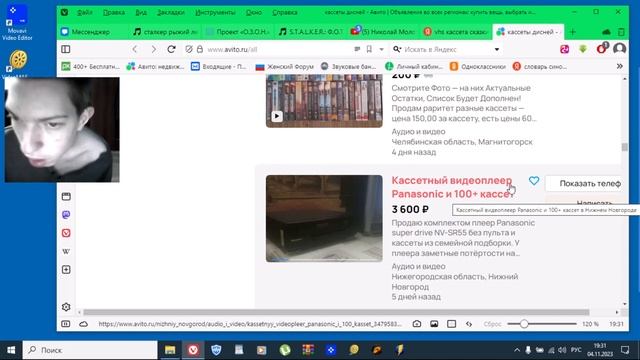Open the red Vivaldi panel in sidebar

[x=66, y=233]
